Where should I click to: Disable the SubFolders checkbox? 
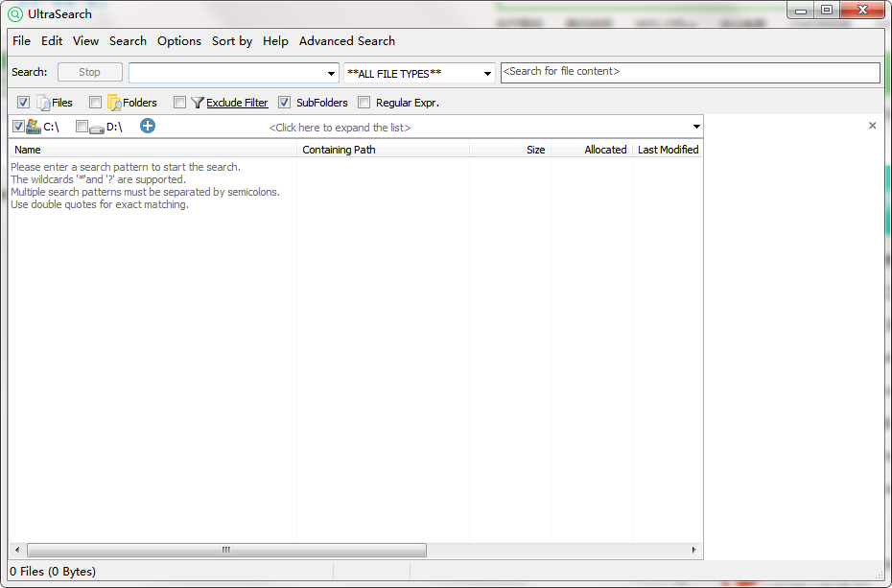tap(284, 102)
